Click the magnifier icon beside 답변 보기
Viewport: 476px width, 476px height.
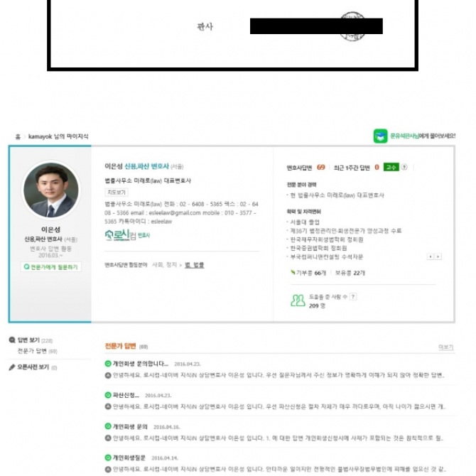click(x=12, y=340)
